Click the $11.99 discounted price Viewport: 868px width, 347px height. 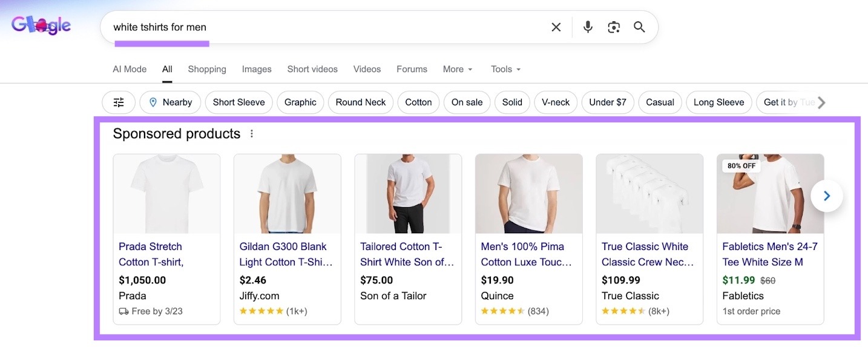click(x=738, y=280)
